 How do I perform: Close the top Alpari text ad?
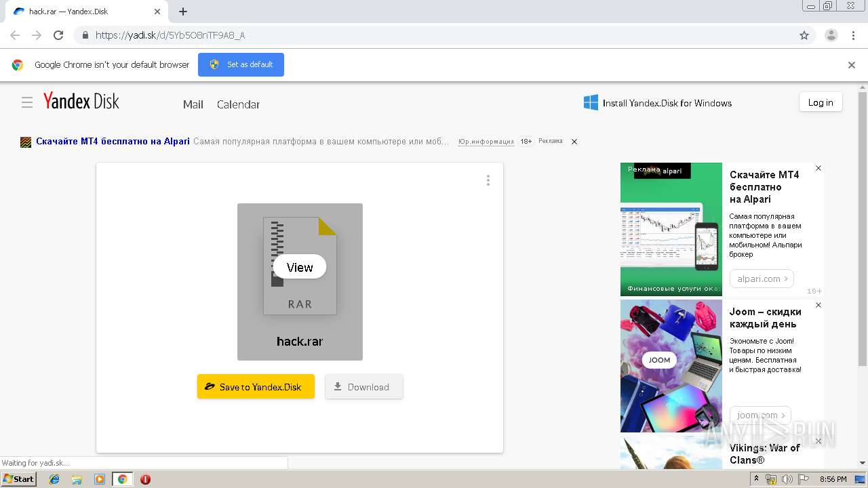tap(574, 142)
